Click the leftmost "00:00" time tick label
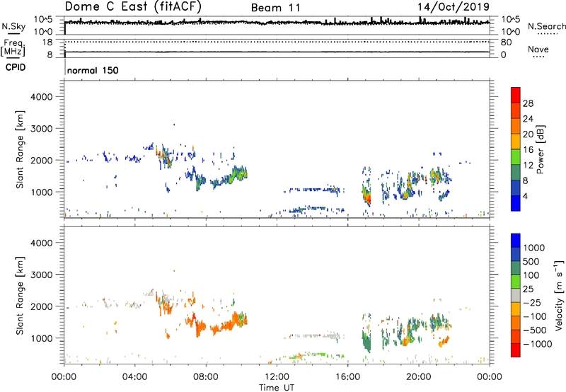Image resolution: width=566 pixels, height=392 pixels. [64, 377]
